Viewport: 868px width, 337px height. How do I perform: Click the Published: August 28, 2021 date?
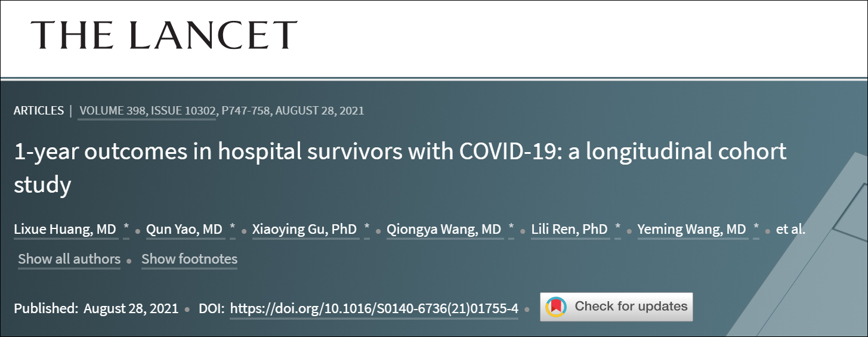pos(96,309)
